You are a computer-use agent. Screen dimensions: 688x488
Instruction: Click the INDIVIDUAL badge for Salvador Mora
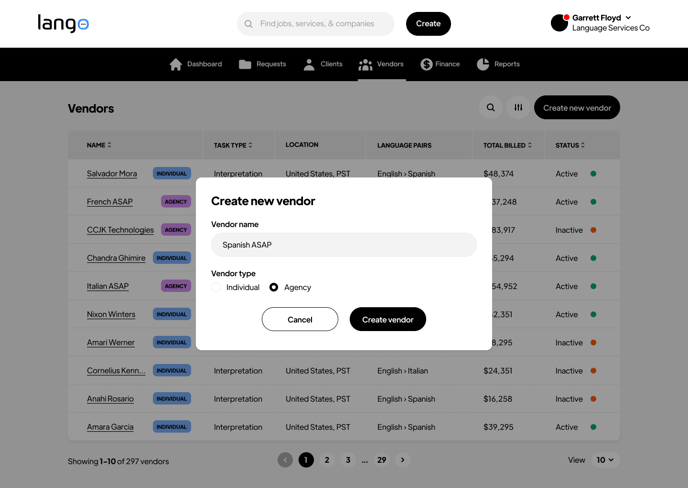(x=172, y=173)
